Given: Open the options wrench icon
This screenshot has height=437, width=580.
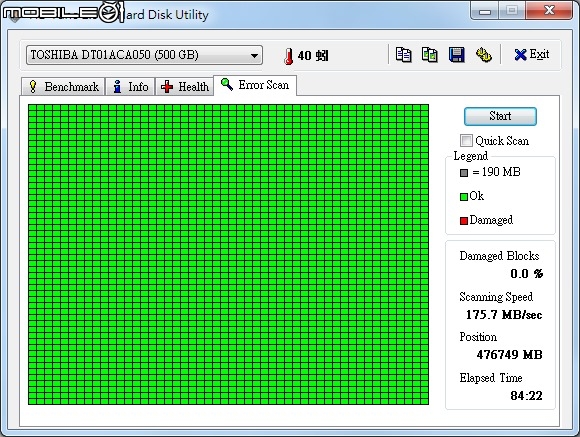Looking at the screenshot, I should pos(483,55).
